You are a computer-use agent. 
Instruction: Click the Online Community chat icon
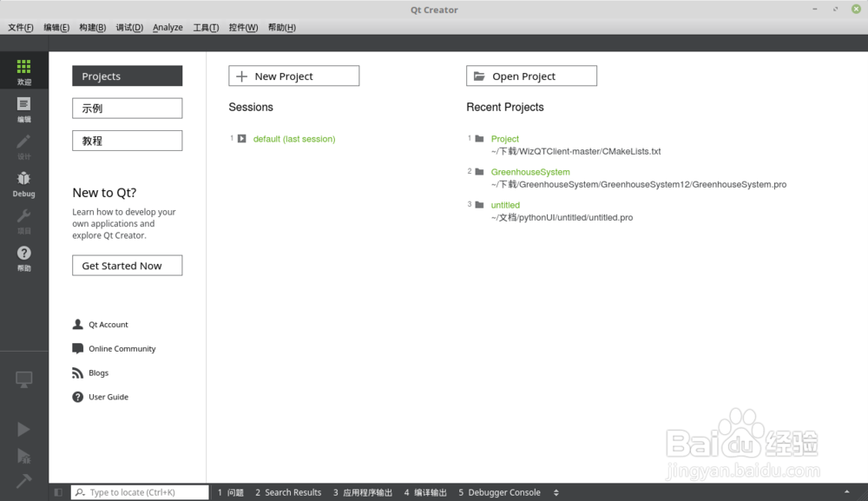77,348
